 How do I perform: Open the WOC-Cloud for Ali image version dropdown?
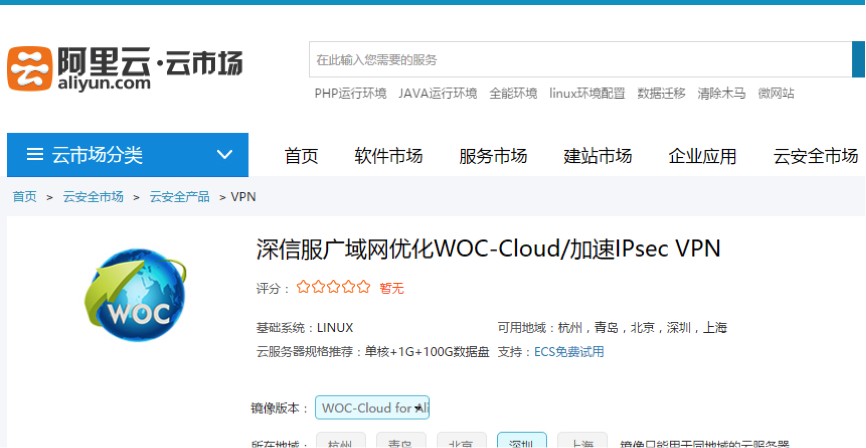(x=372, y=408)
